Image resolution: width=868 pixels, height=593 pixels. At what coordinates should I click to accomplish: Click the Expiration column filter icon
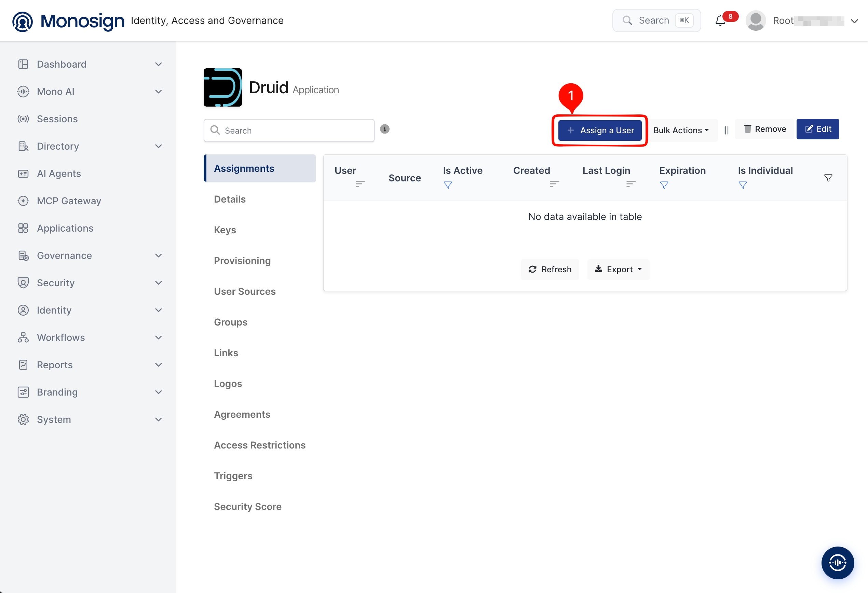pos(664,185)
